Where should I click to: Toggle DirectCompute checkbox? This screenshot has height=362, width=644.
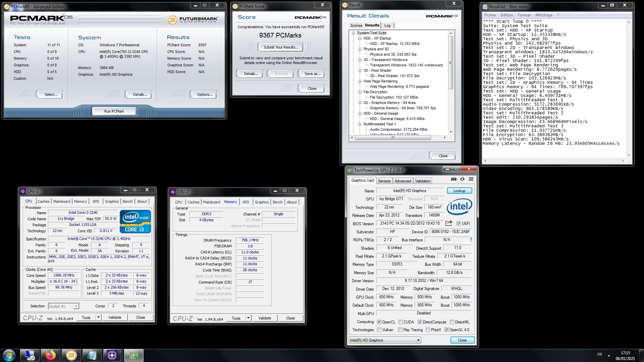click(420, 322)
